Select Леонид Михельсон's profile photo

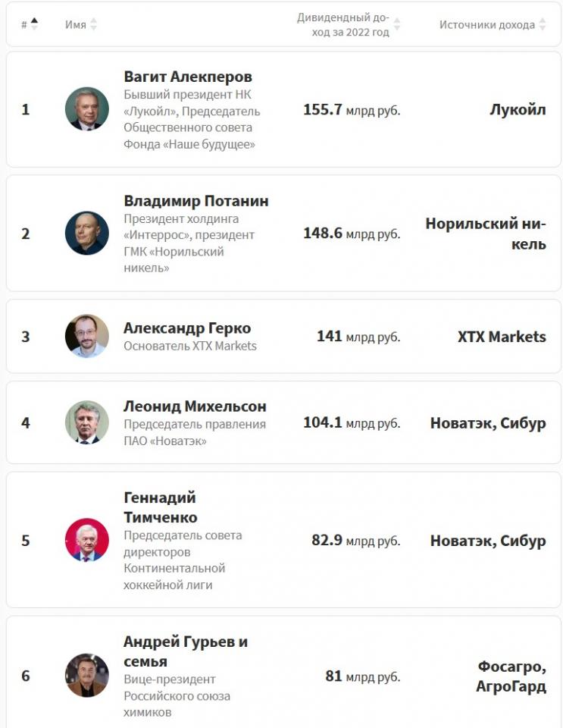87,422
